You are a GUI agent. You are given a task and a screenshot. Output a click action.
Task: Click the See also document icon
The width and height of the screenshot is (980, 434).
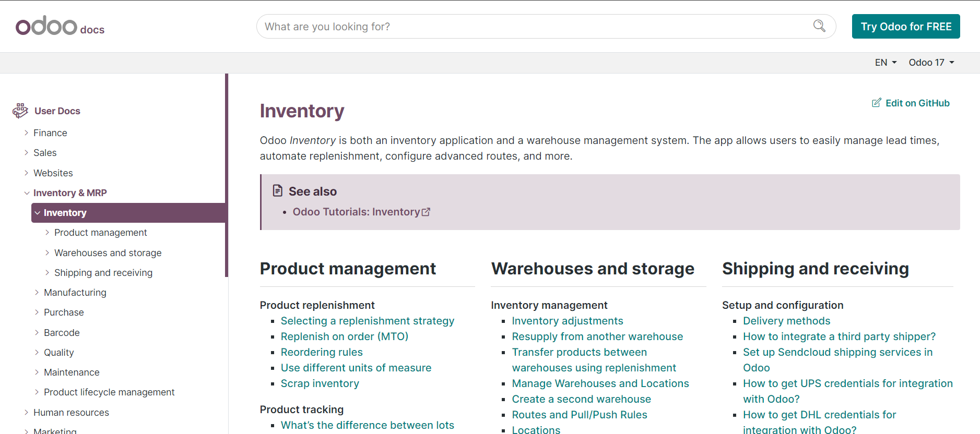[278, 191]
